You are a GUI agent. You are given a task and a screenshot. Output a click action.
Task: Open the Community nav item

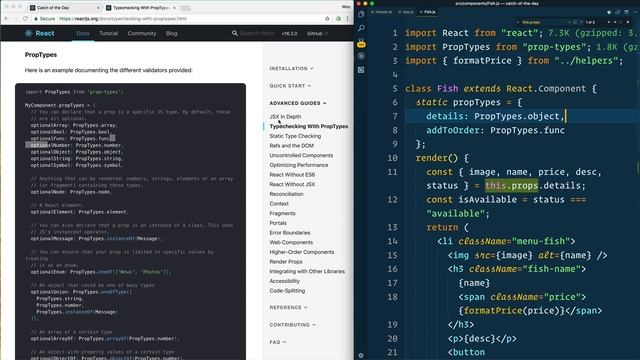pos(142,33)
